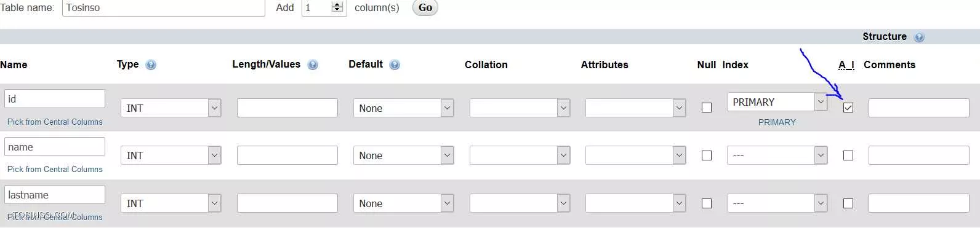Enable the Null checkbox for name column

coord(707,155)
